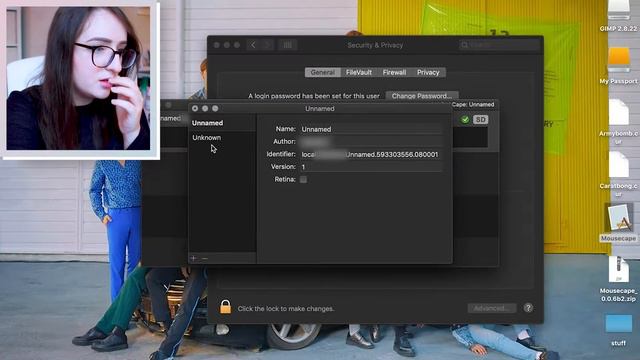Add a cursor with the plus button
This screenshot has height=360, width=640.
coord(193,258)
